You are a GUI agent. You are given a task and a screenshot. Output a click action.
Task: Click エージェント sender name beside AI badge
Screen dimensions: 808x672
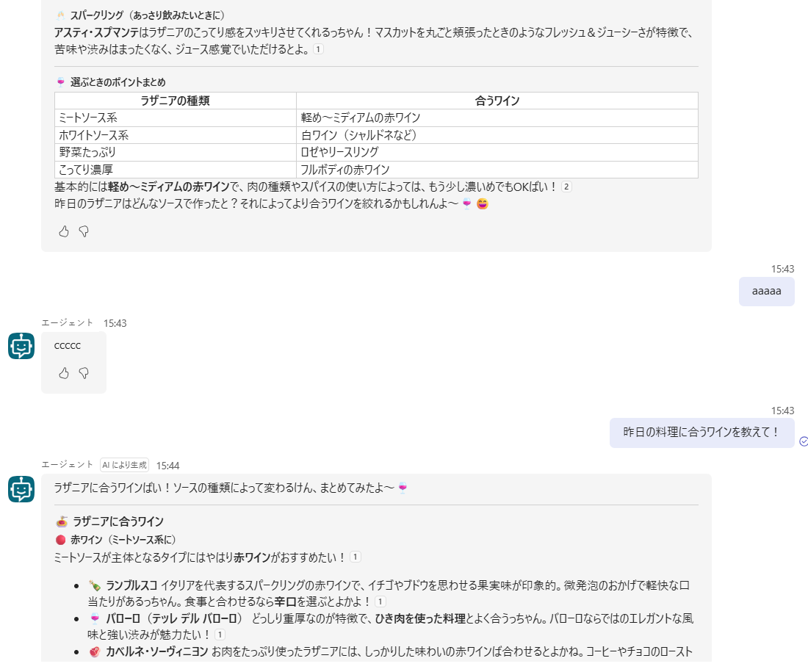68,464
